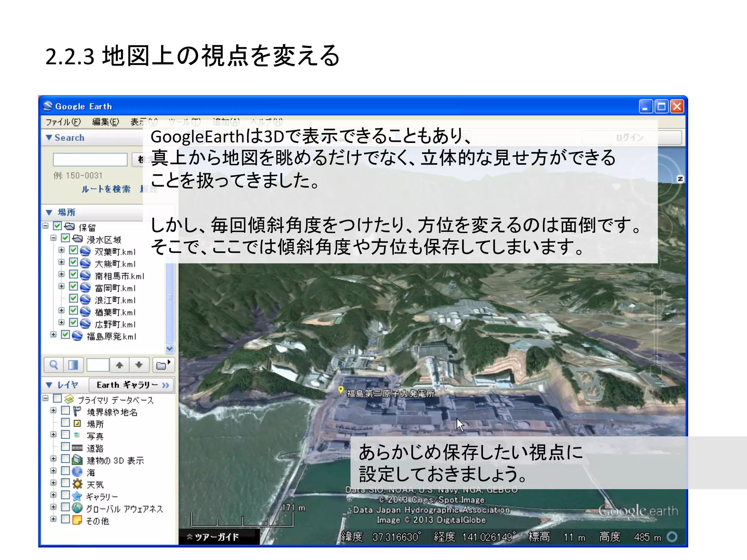
Task: Uncheck the 南相馬市.kml checkbox
Action: click(x=73, y=275)
